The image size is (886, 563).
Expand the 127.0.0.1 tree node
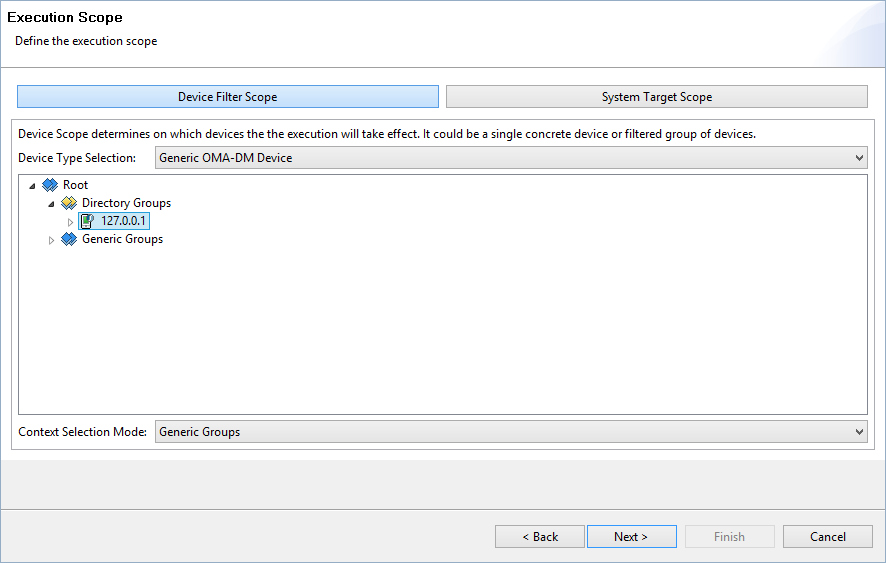pyautogui.click(x=70, y=222)
